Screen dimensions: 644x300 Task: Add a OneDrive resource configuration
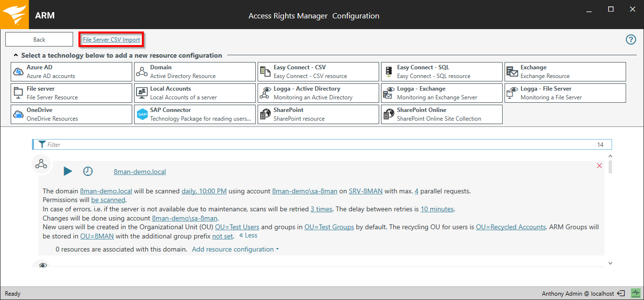tap(71, 114)
